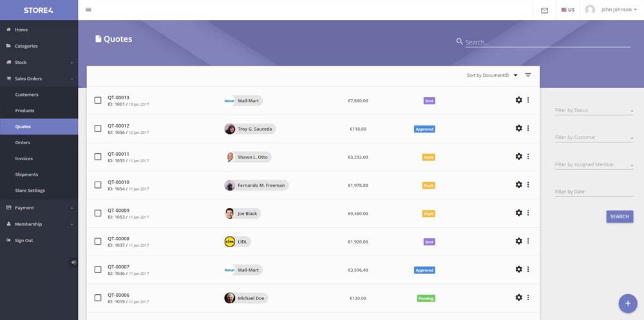Click the round plus add button

[627, 303]
